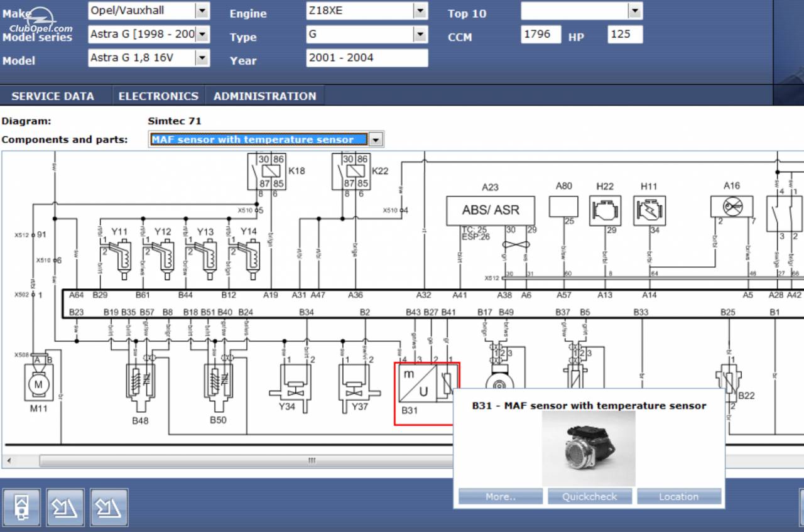Click pin label "B34" on the control unit
804x532 pixels.
(x=307, y=312)
